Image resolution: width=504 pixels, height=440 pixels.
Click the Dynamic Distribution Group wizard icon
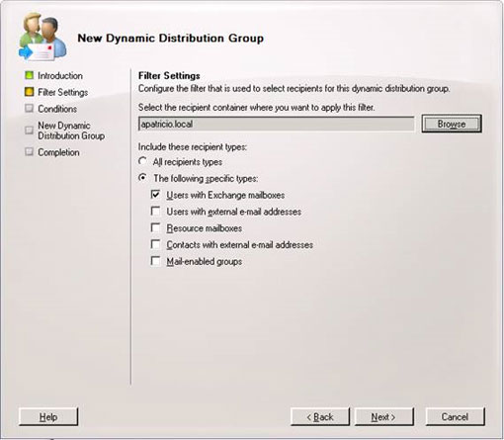(x=42, y=37)
